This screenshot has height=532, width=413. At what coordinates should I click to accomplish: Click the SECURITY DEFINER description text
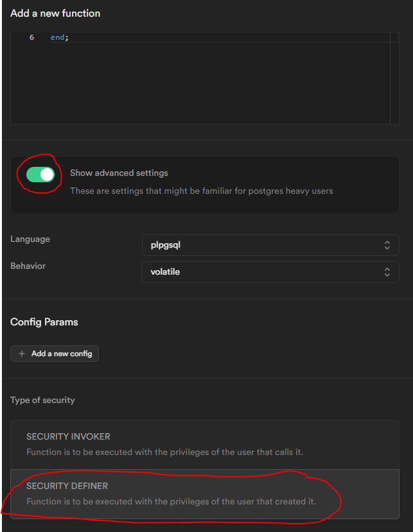click(171, 501)
